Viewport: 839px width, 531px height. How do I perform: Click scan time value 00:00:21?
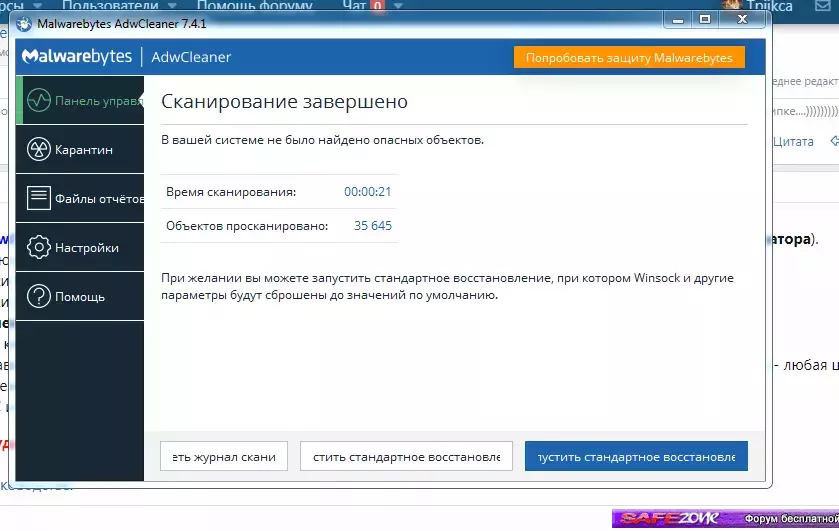(x=368, y=192)
